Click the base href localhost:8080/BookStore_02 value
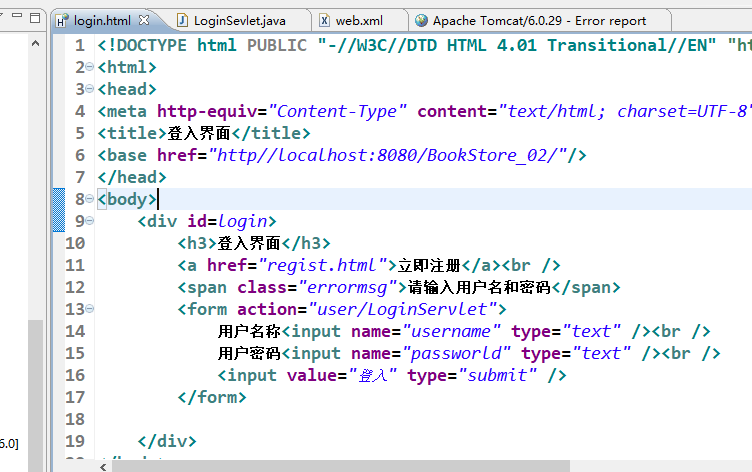 point(388,155)
